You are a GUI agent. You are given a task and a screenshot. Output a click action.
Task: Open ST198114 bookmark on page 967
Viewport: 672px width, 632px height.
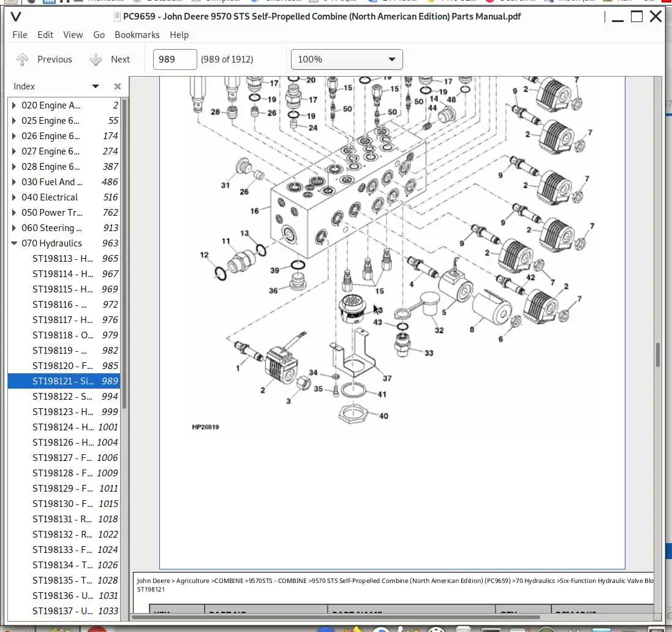[64, 274]
